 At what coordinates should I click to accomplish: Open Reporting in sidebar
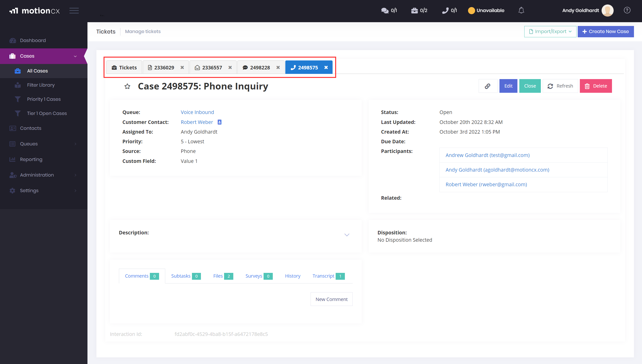coord(43,159)
